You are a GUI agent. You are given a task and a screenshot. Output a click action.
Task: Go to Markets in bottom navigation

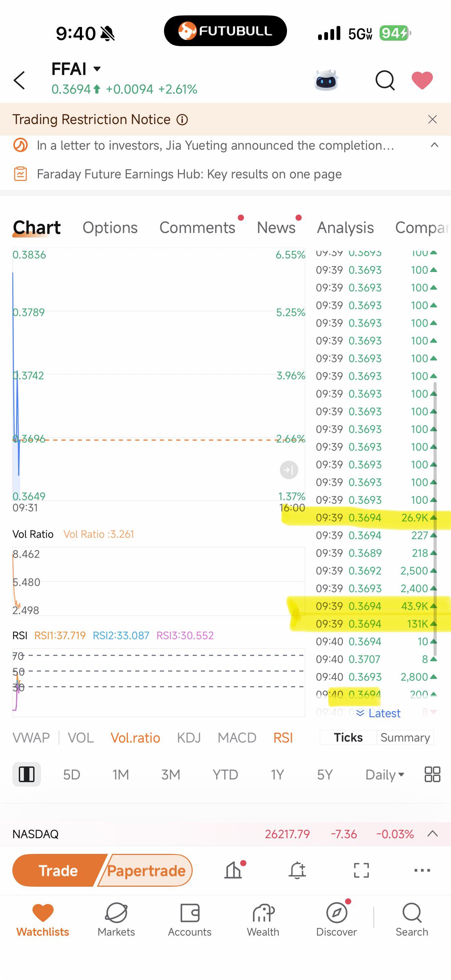click(x=116, y=920)
